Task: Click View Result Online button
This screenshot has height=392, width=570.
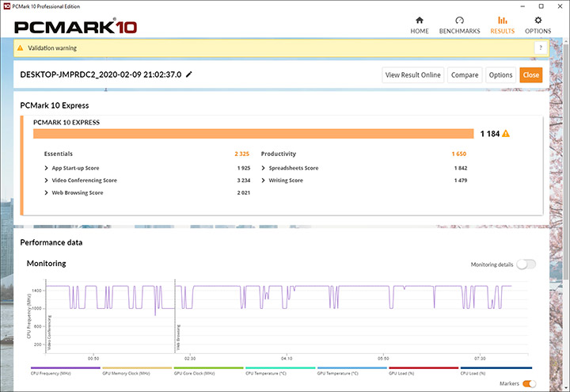Action: point(412,75)
